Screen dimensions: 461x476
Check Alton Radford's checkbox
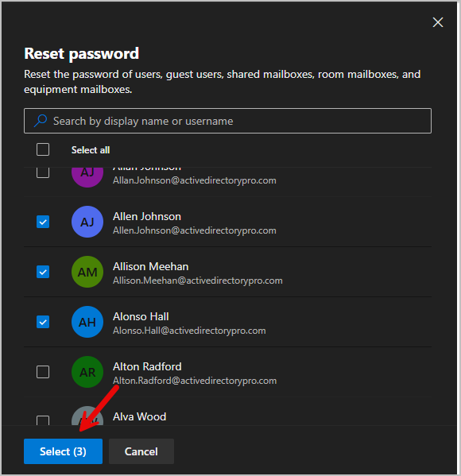(43, 372)
